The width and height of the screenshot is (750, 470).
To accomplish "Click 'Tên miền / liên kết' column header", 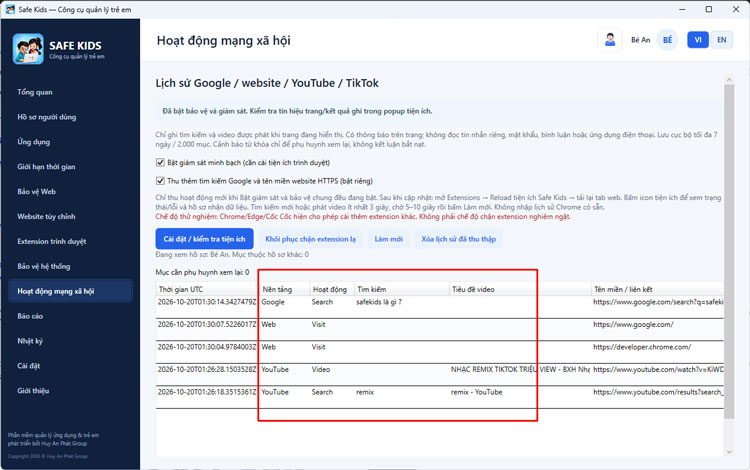I will pyautogui.click(x=658, y=289).
